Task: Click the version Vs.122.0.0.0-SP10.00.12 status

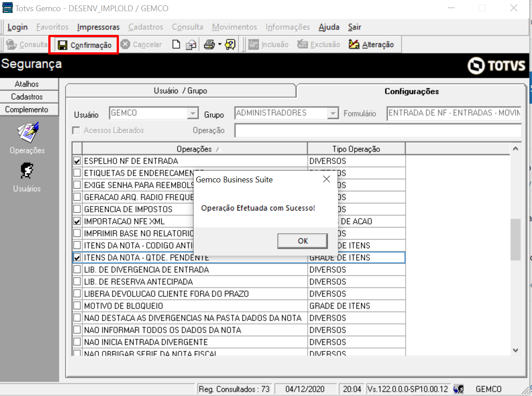Action: coord(407,389)
